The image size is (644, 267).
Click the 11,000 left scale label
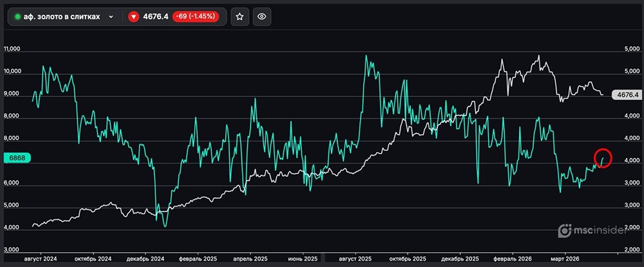[x=13, y=49]
